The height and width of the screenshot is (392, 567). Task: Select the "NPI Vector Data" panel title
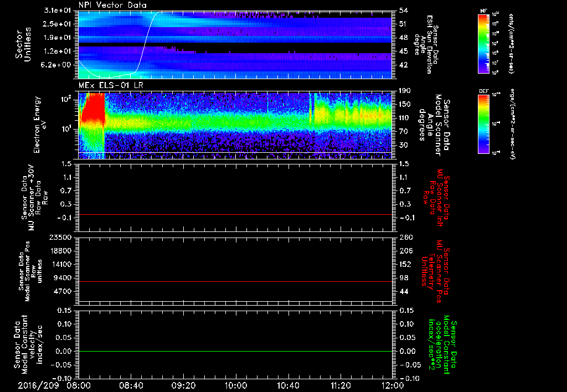(x=112, y=5)
